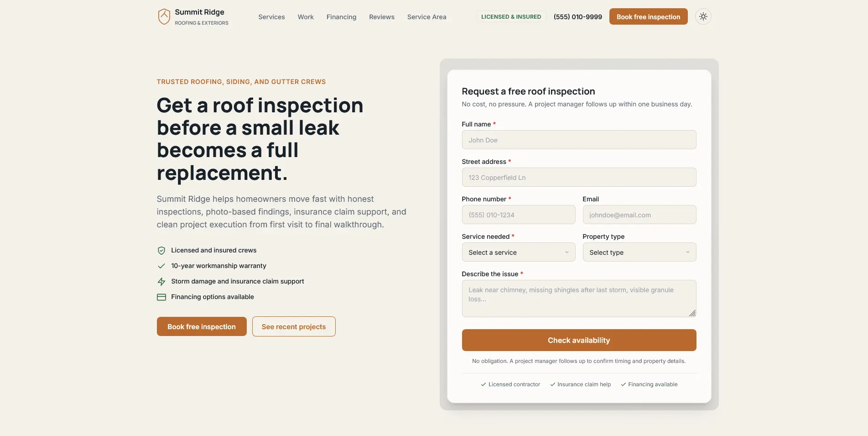The width and height of the screenshot is (868, 436).
Task: Click the Check availability button
Action: (579, 340)
